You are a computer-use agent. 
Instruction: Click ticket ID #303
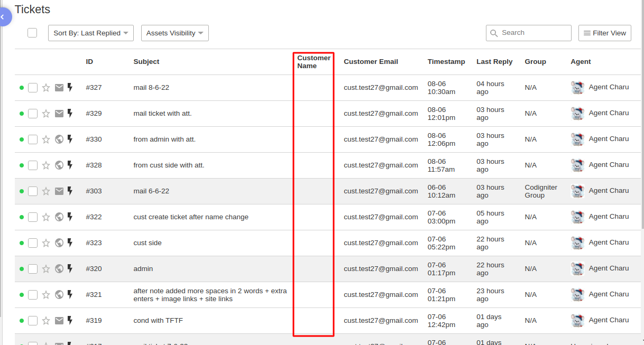94,191
